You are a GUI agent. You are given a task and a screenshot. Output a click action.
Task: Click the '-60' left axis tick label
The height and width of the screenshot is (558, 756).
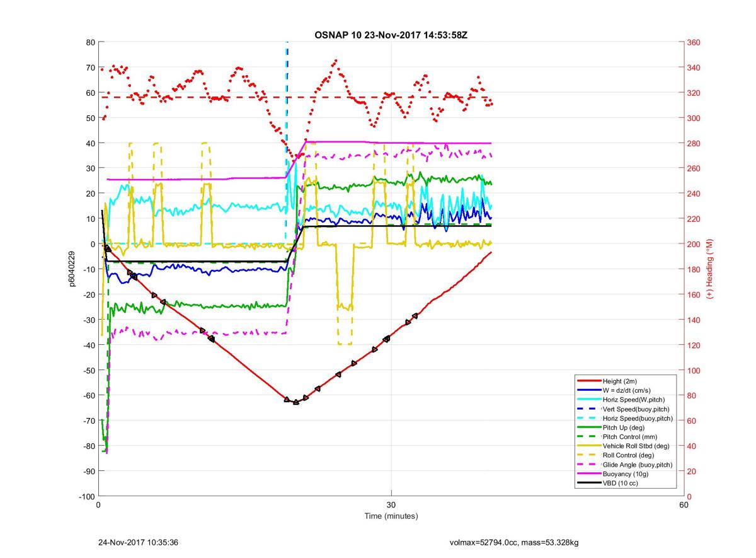pos(89,395)
